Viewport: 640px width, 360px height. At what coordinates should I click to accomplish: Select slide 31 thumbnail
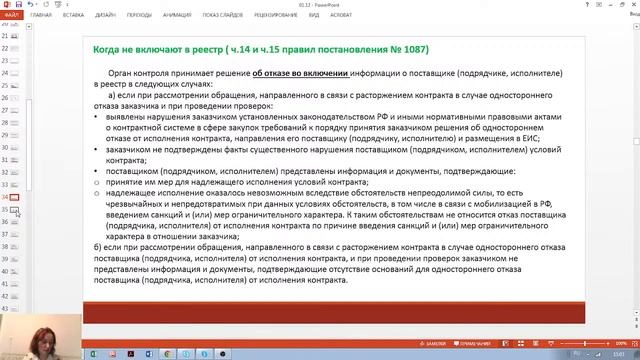(14, 160)
